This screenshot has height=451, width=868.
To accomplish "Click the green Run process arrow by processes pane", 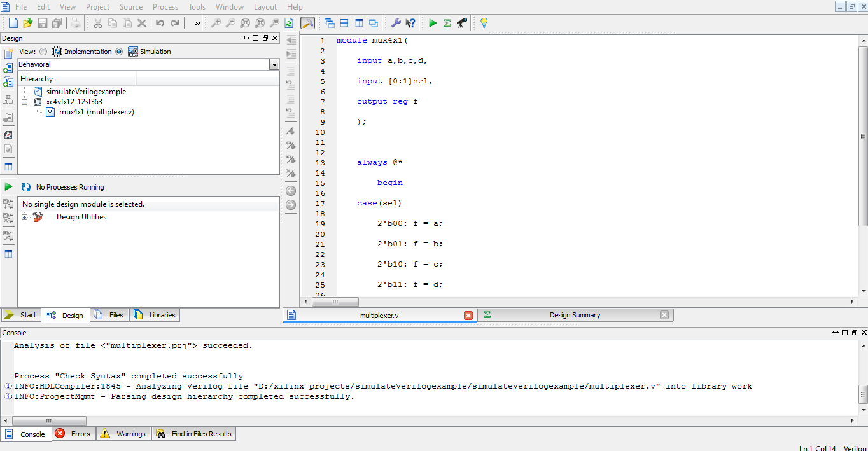I will [8, 186].
